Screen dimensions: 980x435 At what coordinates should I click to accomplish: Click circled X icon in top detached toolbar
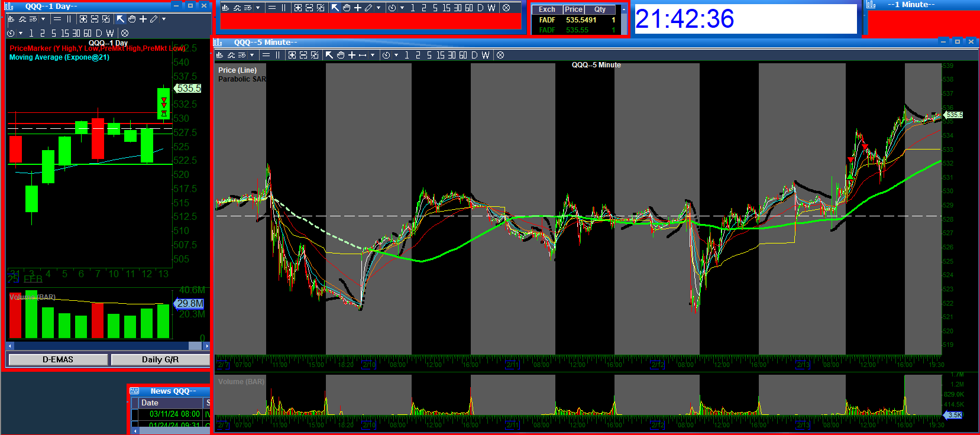(x=506, y=8)
